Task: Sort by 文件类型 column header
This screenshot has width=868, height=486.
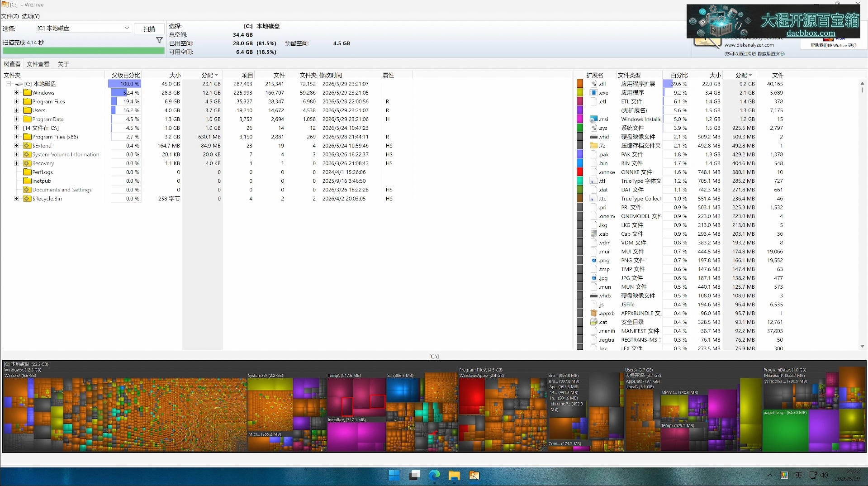Action: pyautogui.click(x=639, y=75)
